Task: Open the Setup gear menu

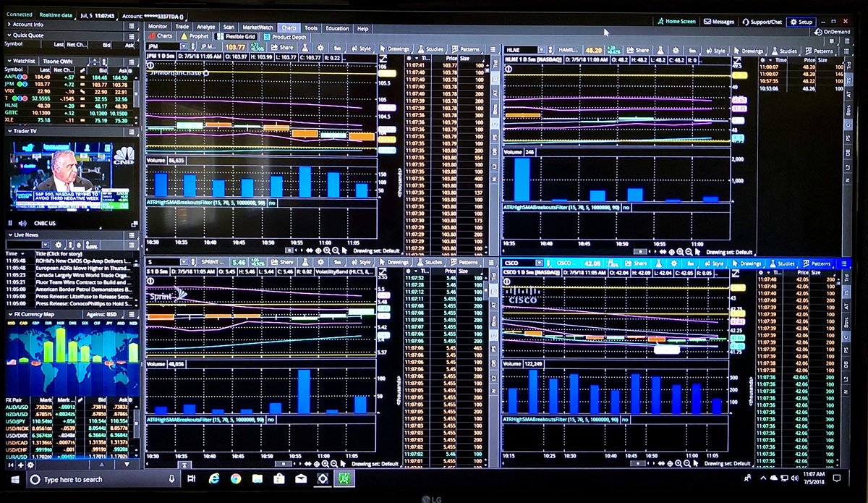Action: (801, 22)
